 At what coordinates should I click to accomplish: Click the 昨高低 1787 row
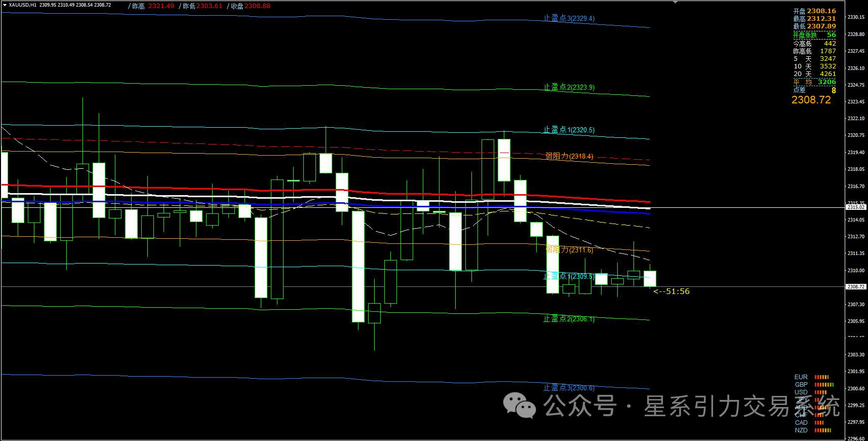point(814,51)
